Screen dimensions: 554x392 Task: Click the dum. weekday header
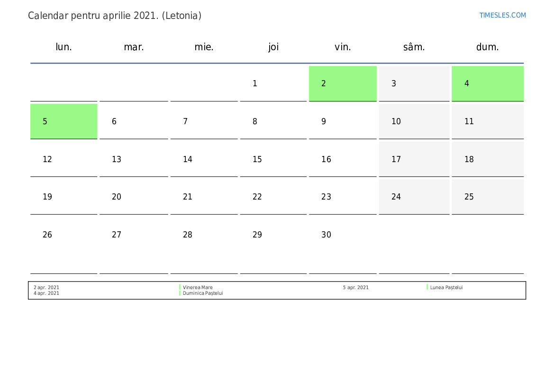click(x=487, y=47)
